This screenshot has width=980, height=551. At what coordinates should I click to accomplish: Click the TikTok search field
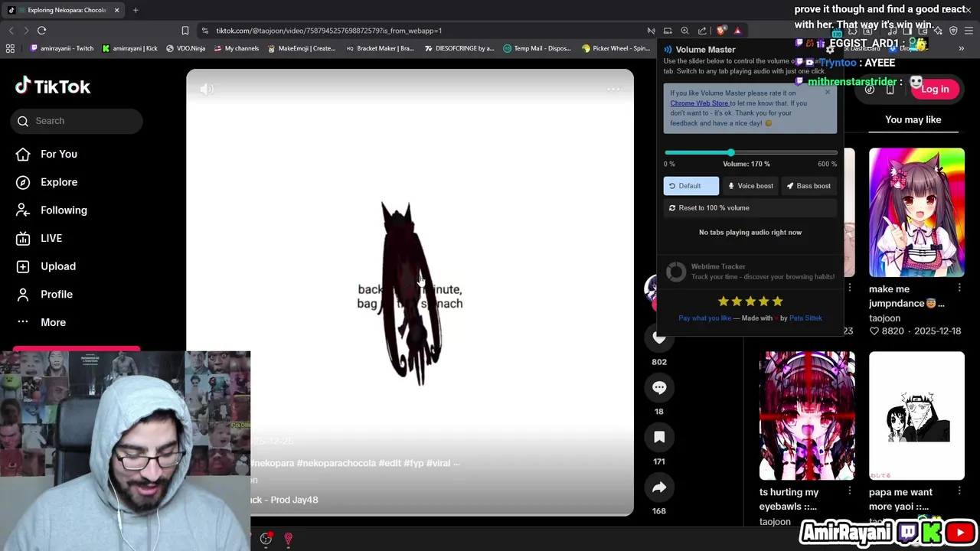tap(77, 121)
